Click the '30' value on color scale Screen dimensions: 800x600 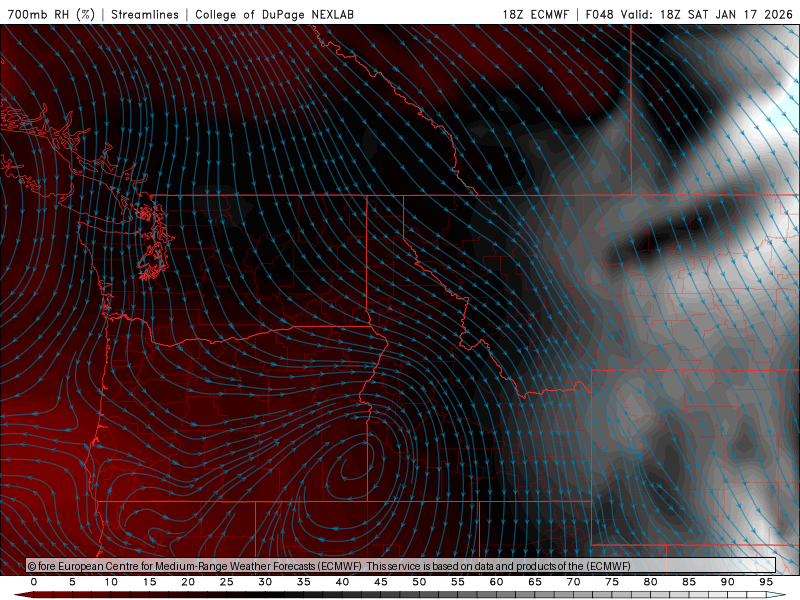point(265,582)
